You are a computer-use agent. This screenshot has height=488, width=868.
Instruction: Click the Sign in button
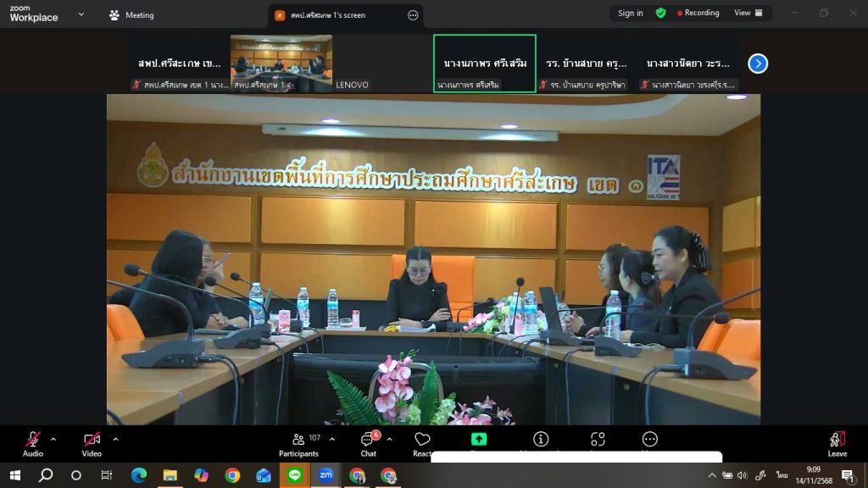click(630, 13)
